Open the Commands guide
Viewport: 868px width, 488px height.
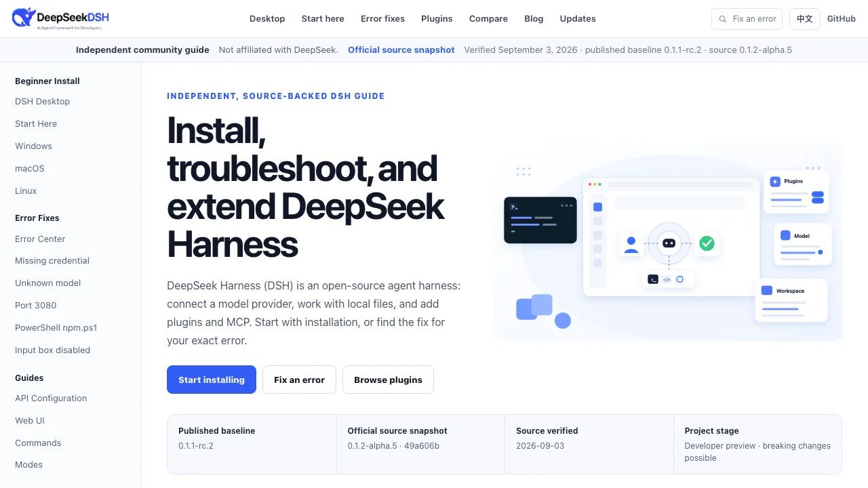[38, 443]
